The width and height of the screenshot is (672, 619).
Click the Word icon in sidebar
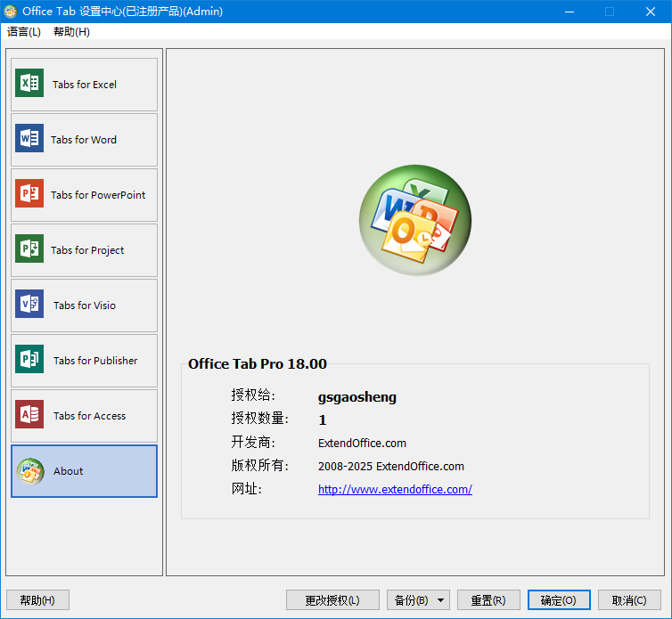point(29,138)
